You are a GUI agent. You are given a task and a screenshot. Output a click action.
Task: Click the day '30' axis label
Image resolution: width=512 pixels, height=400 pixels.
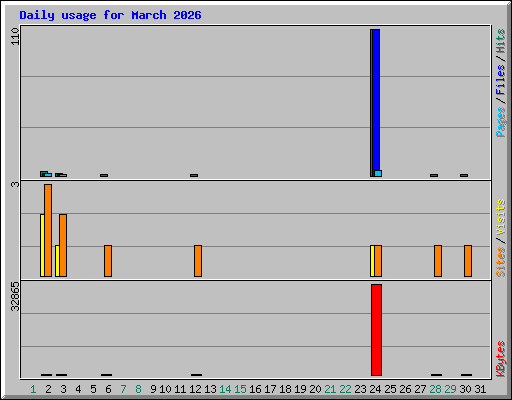(465, 389)
